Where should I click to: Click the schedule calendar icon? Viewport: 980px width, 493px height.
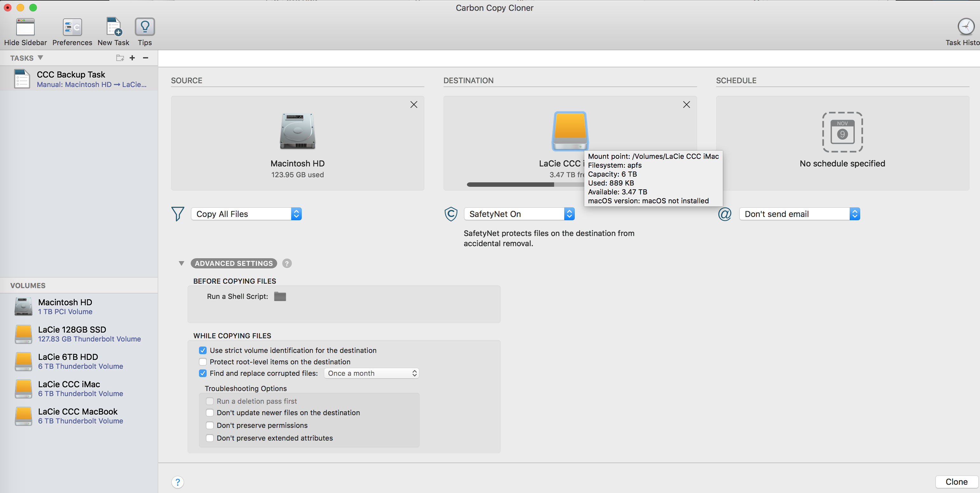(842, 132)
